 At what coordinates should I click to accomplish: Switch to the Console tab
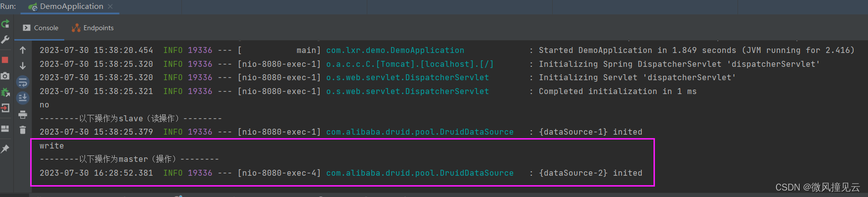coord(41,28)
